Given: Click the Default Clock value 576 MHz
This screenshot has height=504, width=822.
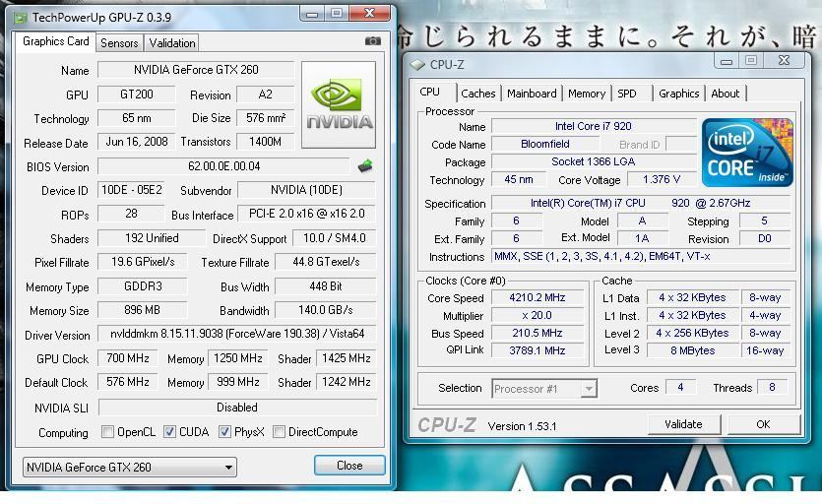Looking at the screenshot, I should coord(127,382).
